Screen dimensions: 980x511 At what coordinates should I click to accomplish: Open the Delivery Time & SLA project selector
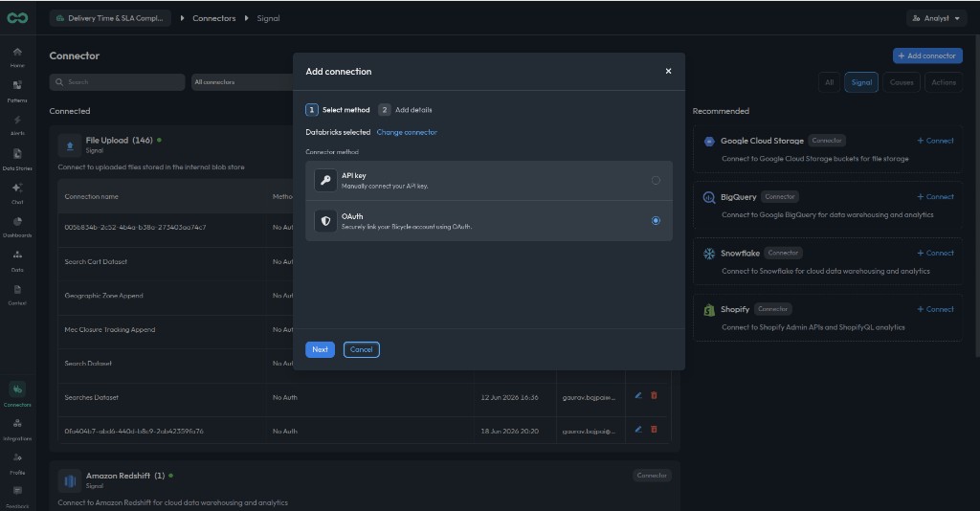pos(110,18)
